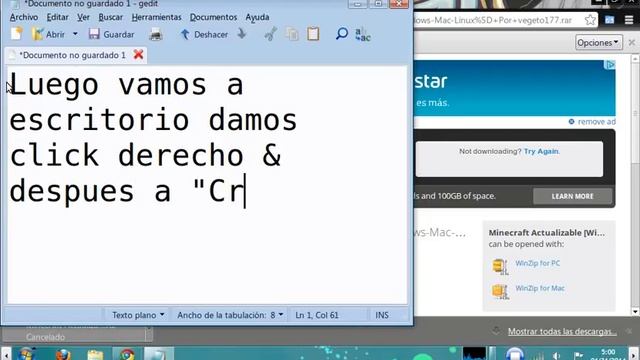Cut selection using scissors icon
Image resolution: width=640 pixels, height=360 pixels.
point(271,34)
